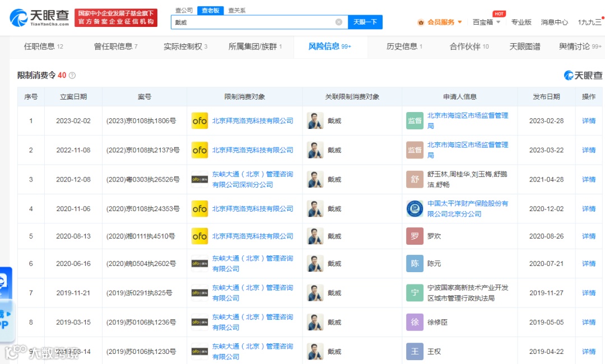Click the purple 徐 applicant badge
Screen dimensions: 605x364
click(x=415, y=322)
